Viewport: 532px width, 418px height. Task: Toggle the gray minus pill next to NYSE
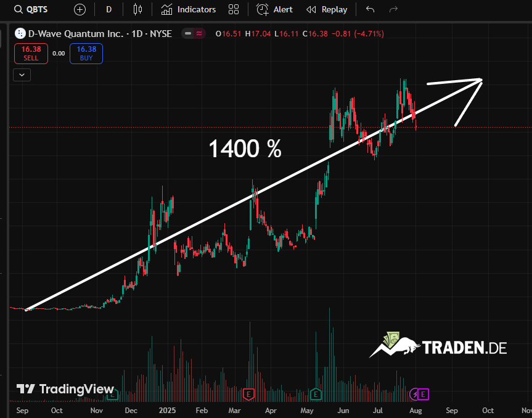(188, 33)
